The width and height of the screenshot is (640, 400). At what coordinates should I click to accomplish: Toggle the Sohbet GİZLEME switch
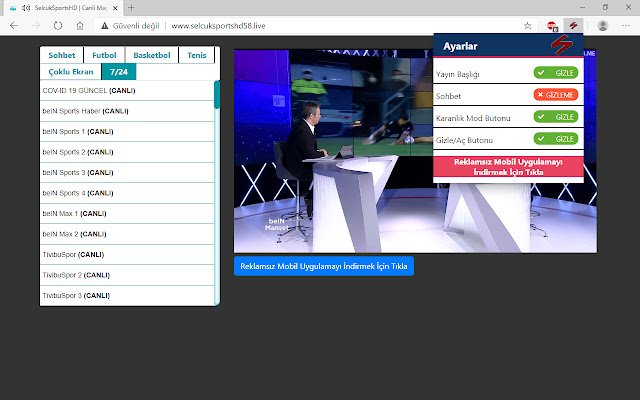click(556, 95)
